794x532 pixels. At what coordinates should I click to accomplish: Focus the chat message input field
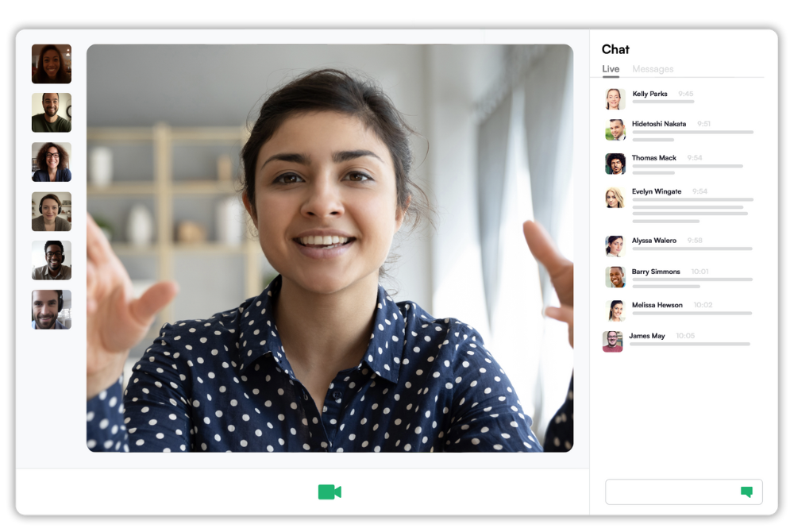coord(684,492)
